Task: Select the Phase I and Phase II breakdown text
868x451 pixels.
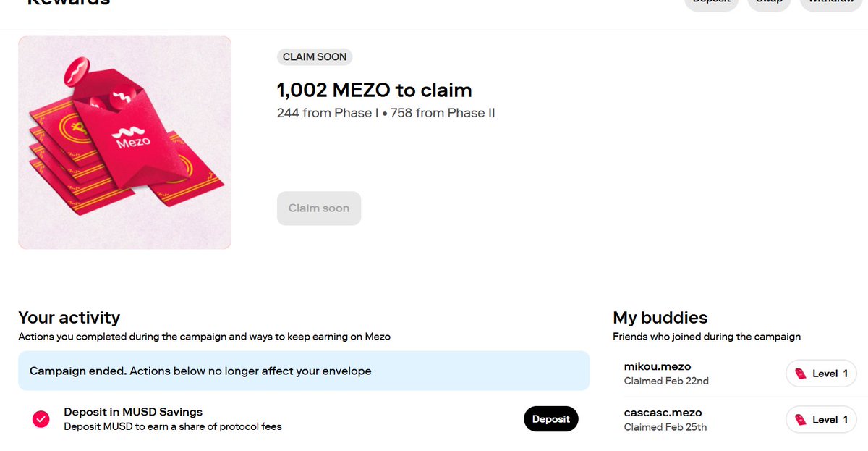Action: [x=386, y=113]
